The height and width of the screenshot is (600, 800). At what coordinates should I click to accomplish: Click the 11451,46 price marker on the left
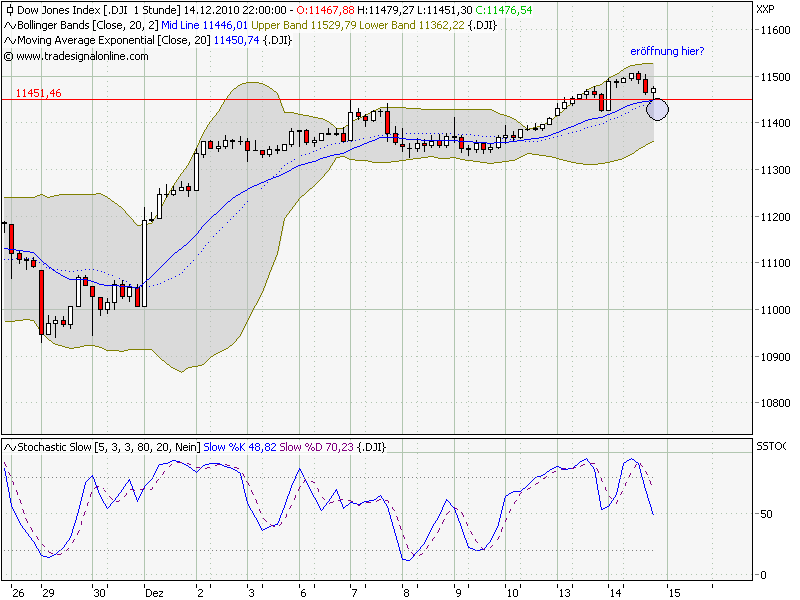pyautogui.click(x=38, y=93)
